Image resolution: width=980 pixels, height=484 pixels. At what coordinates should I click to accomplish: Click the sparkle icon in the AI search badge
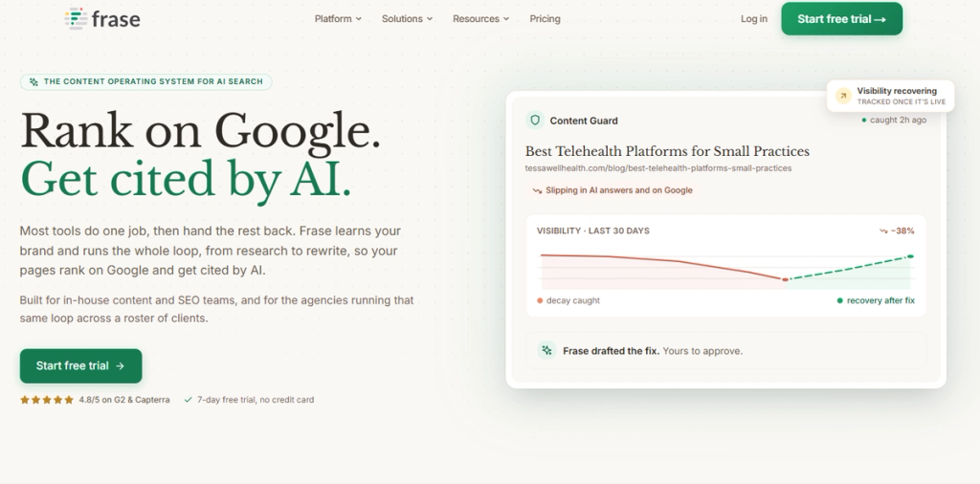click(x=33, y=82)
